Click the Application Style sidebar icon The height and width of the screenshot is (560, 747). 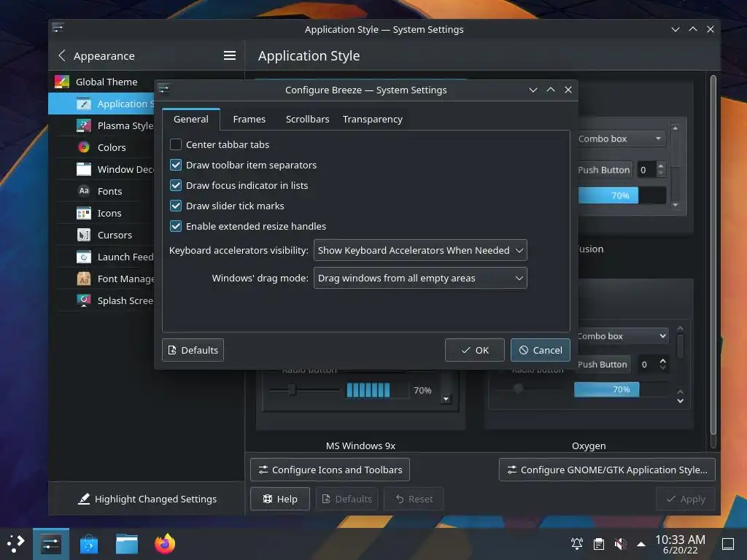click(84, 104)
